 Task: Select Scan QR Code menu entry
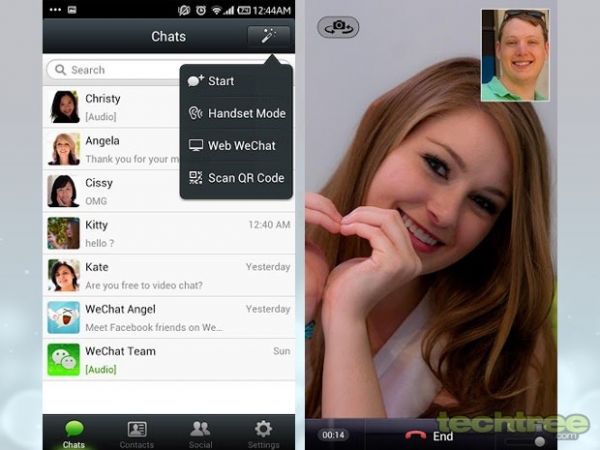point(236,178)
